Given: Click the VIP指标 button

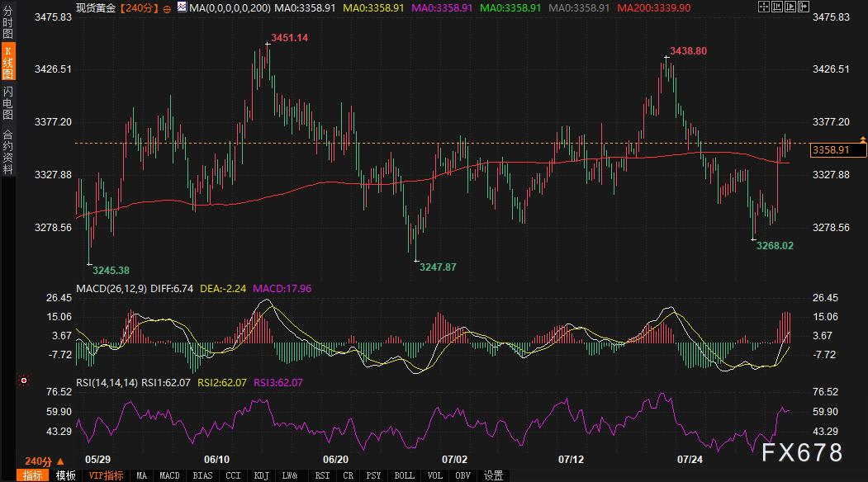Looking at the screenshot, I should (x=106, y=475).
